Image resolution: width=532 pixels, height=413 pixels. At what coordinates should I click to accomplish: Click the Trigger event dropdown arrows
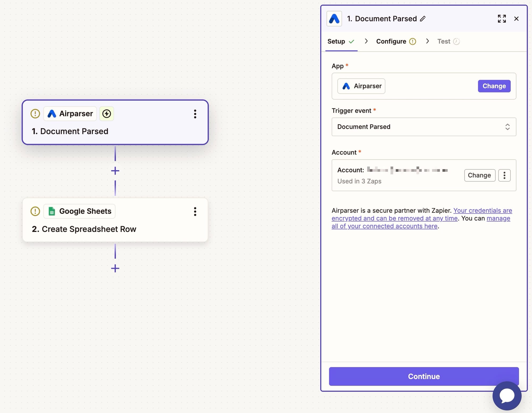[507, 127]
